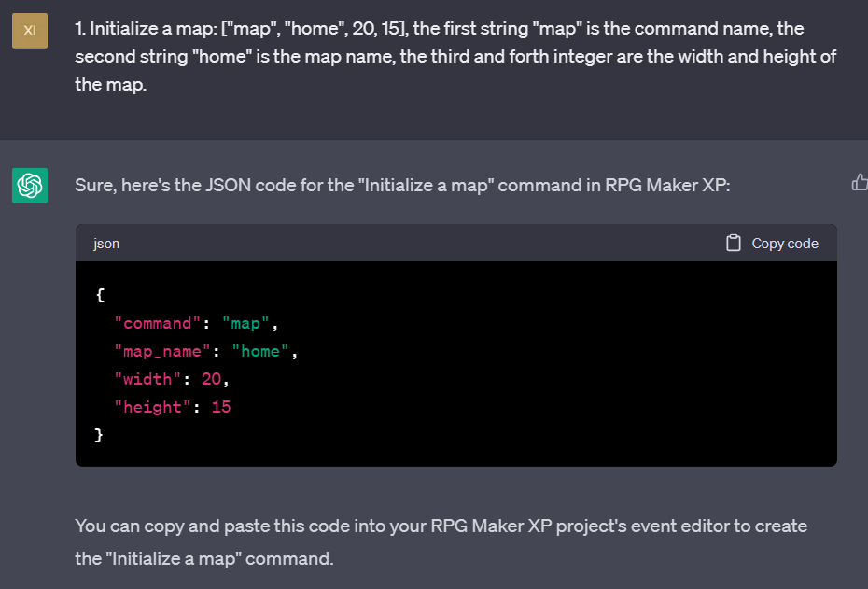Viewport: 868px width, 589px height.
Task: Click the thumbs up feedback icon
Action: [860, 182]
